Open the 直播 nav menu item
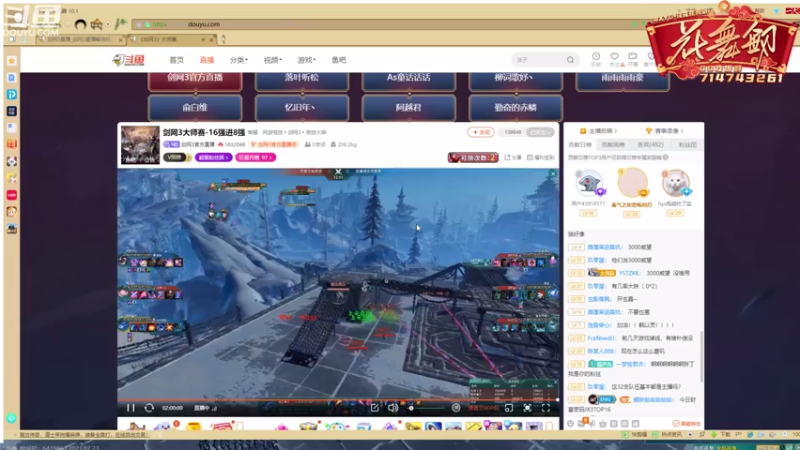The width and height of the screenshot is (800, 450). [207, 60]
